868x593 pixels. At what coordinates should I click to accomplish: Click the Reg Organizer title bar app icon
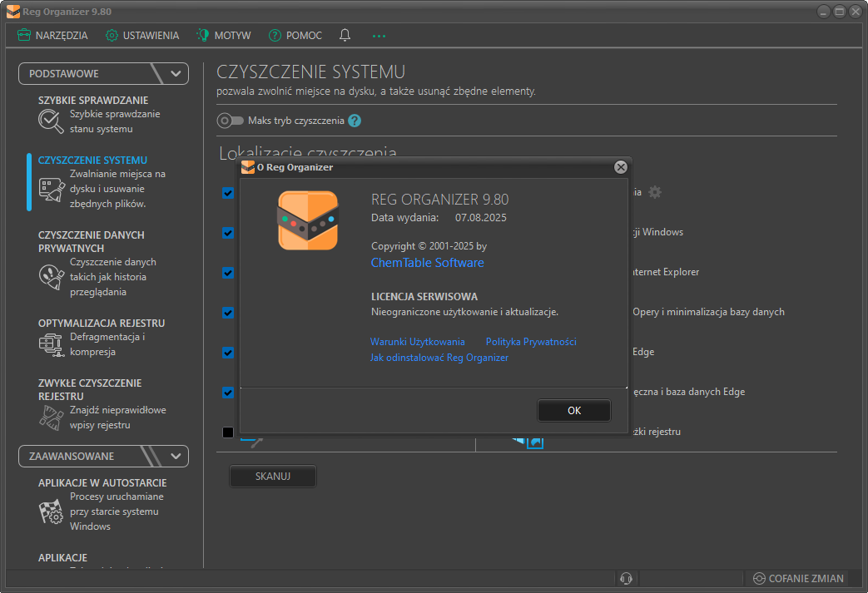[x=12, y=12]
